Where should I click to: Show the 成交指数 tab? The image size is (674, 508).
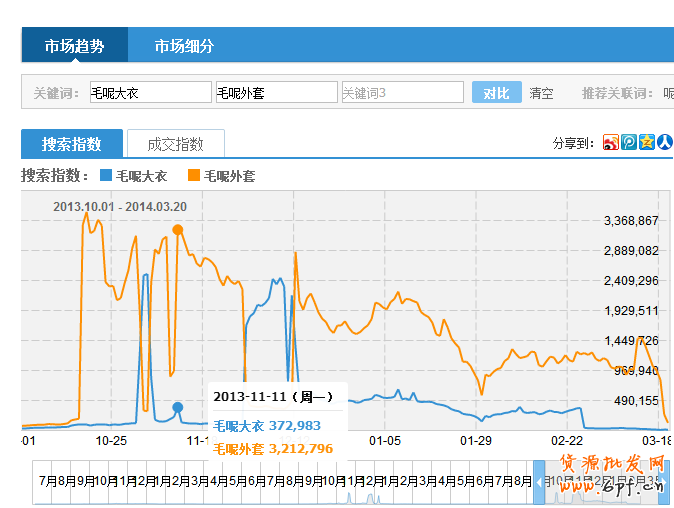[175, 144]
